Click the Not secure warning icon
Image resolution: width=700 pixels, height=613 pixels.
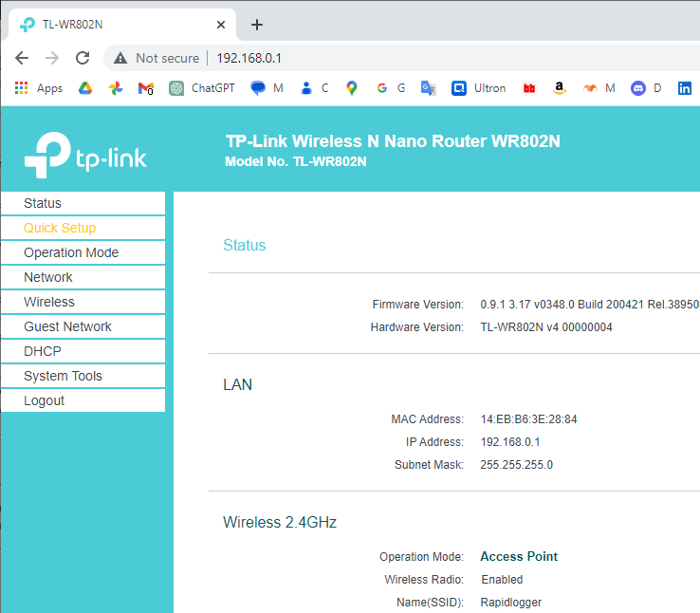(120, 58)
